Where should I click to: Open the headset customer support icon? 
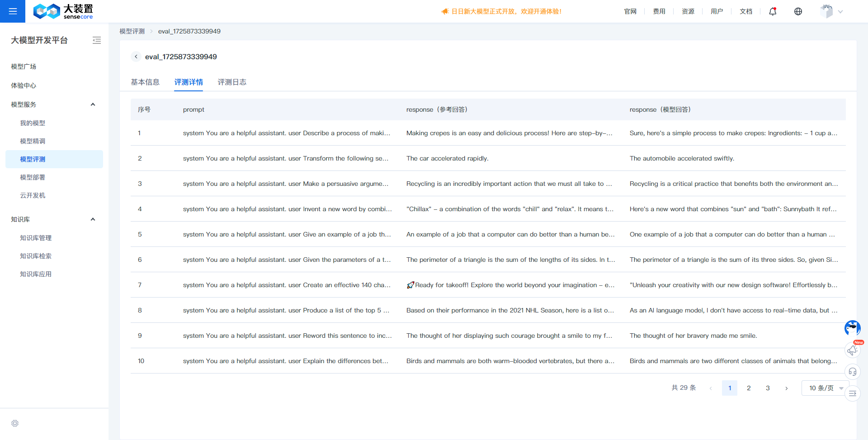point(852,372)
